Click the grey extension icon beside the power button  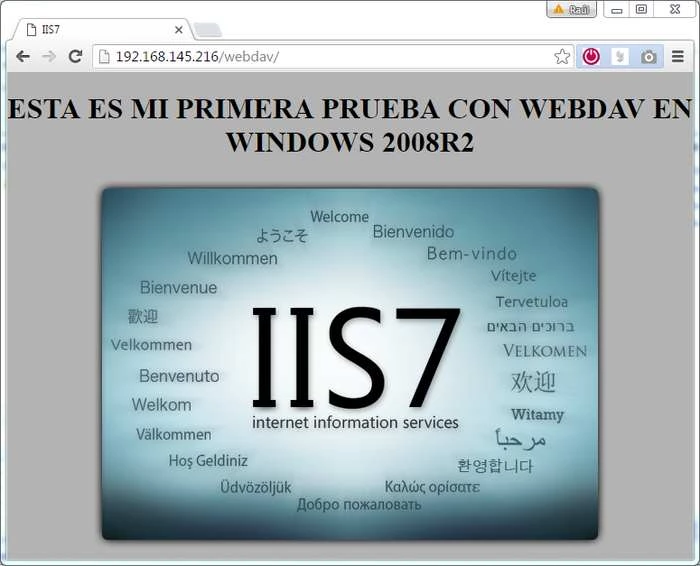[620, 57]
